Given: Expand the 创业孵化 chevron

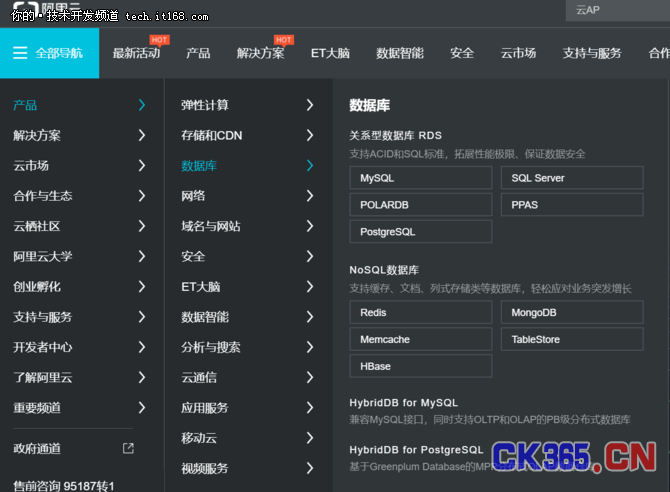Looking at the screenshot, I should 142,286.
